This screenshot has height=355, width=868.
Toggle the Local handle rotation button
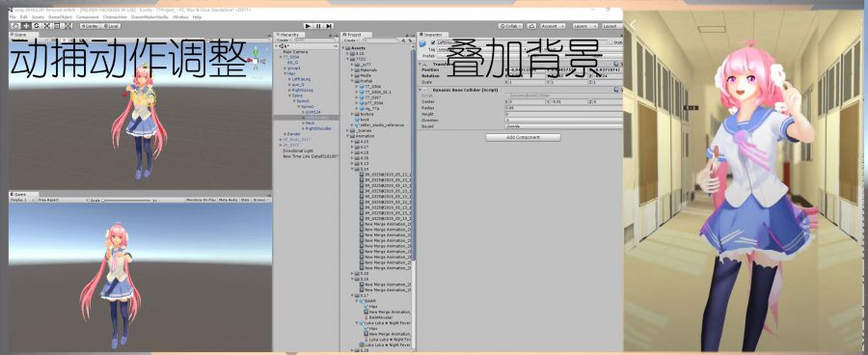pyautogui.click(x=111, y=26)
